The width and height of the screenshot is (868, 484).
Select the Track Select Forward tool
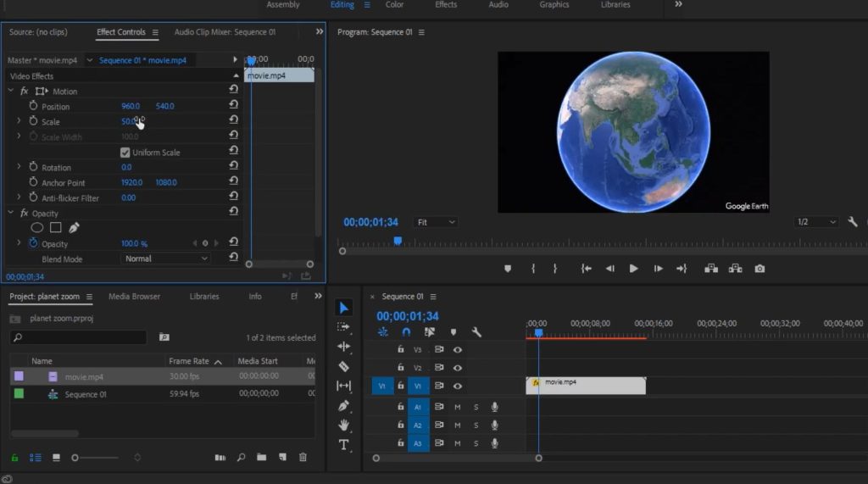click(x=343, y=326)
